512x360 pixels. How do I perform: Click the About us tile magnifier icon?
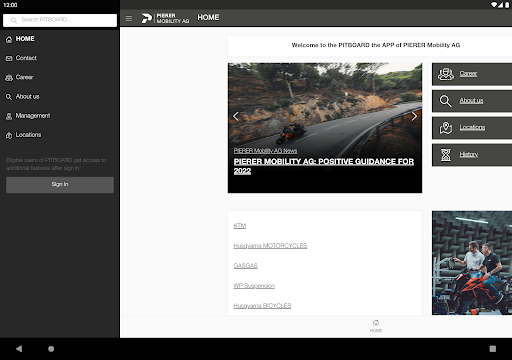(446, 101)
